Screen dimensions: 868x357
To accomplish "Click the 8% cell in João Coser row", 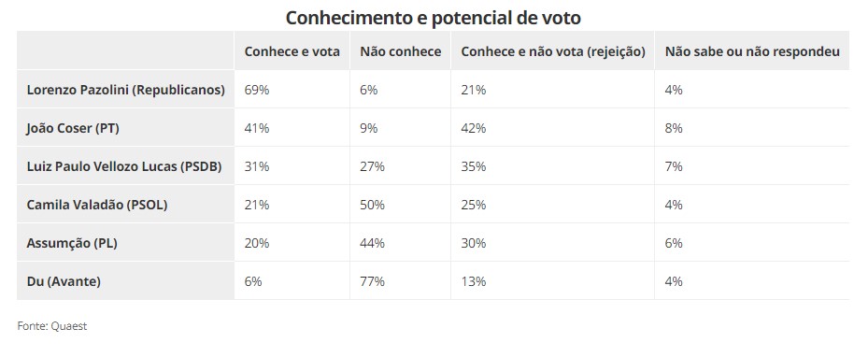I will [x=674, y=128].
